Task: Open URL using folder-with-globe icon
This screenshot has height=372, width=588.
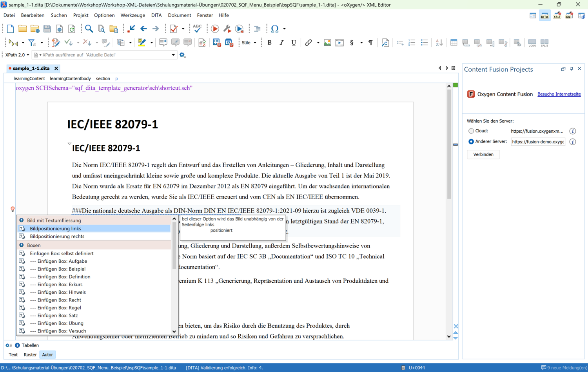Action: click(35, 29)
